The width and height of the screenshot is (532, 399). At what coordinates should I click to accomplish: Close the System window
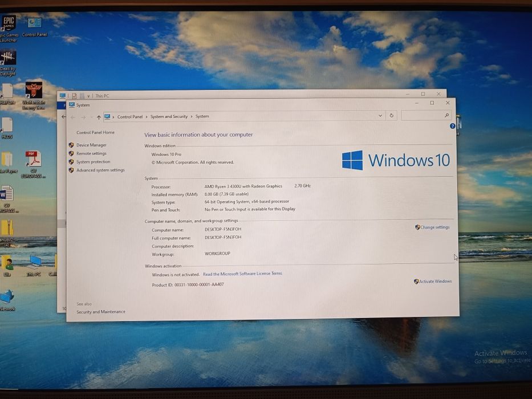(x=448, y=103)
